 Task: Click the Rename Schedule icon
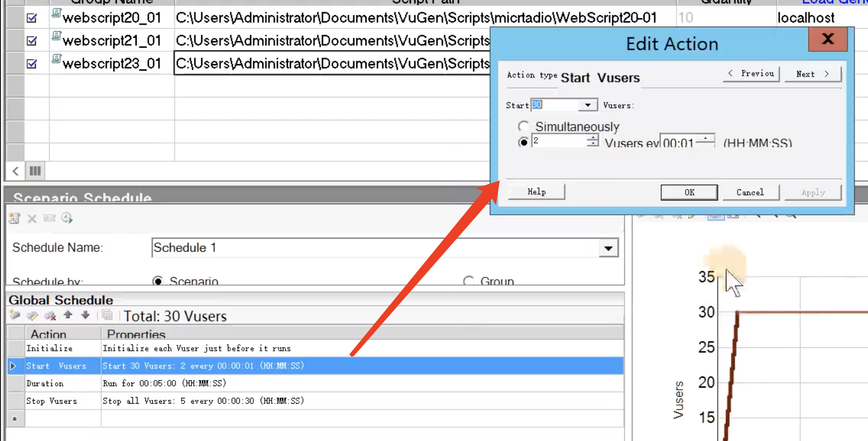pos(49,218)
